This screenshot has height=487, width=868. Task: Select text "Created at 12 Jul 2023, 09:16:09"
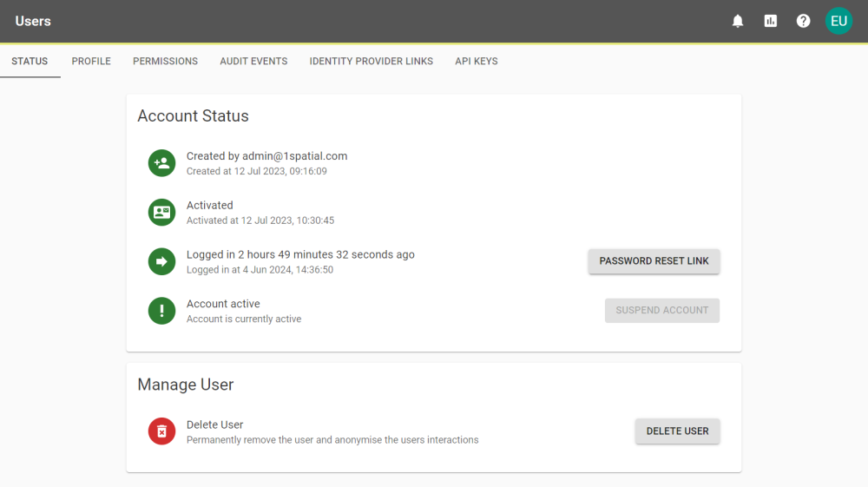pyautogui.click(x=256, y=172)
